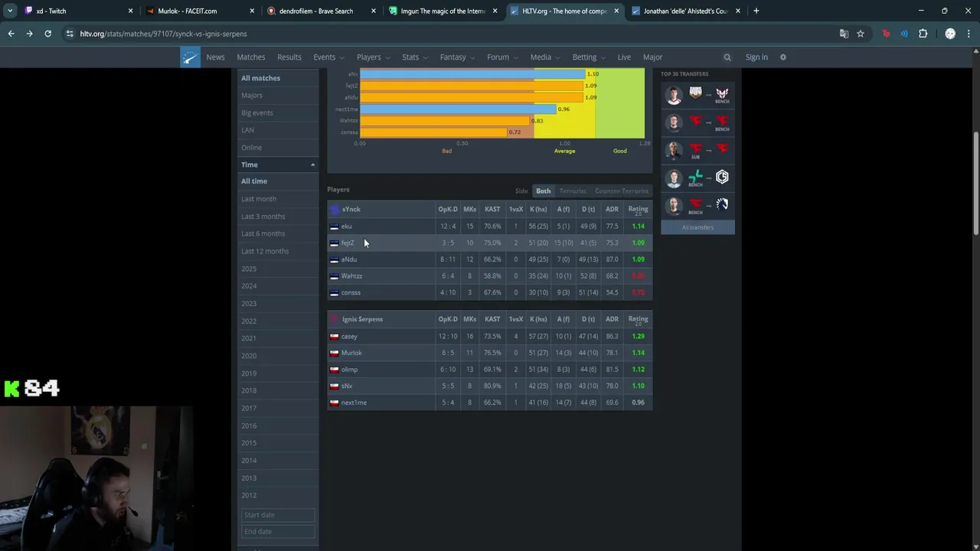
Task: Expand the Forum navigation dropdown
Action: click(x=502, y=57)
